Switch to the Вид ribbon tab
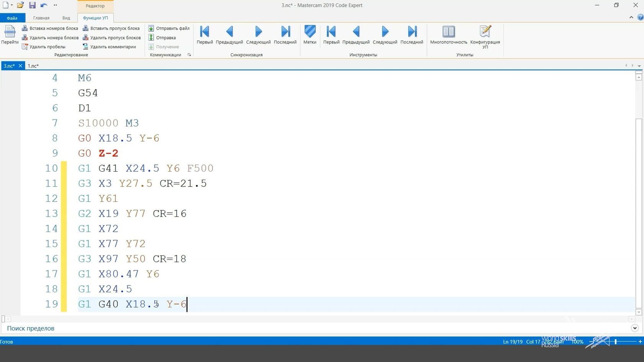 coord(66,18)
